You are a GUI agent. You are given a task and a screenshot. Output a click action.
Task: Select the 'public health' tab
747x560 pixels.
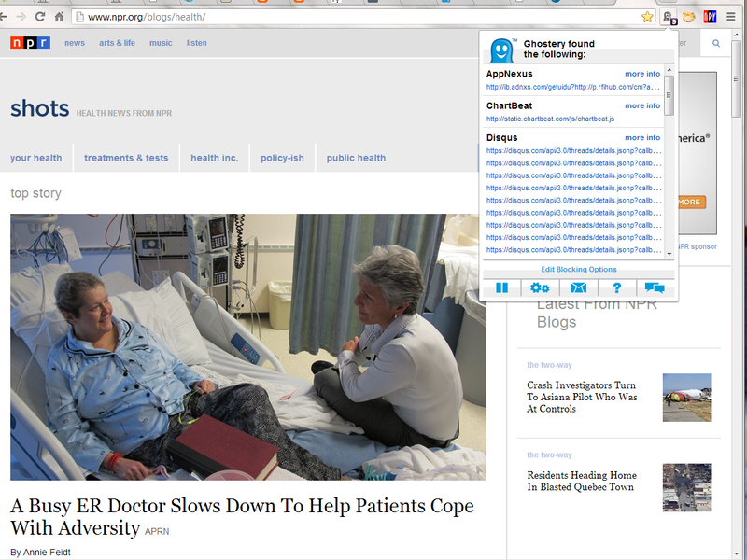(356, 158)
